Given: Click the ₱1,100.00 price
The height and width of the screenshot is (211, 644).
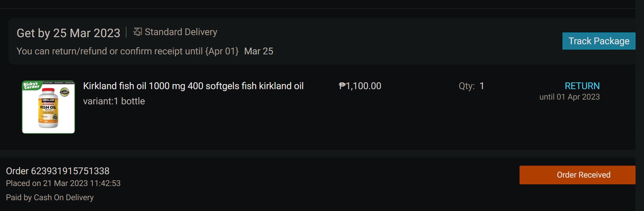Looking at the screenshot, I should [360, 86].
